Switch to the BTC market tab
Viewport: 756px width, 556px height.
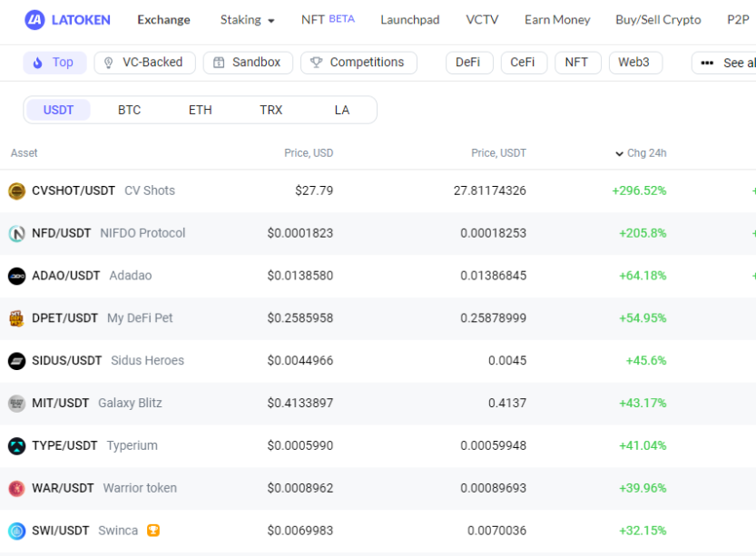click(x=129, y=110)
